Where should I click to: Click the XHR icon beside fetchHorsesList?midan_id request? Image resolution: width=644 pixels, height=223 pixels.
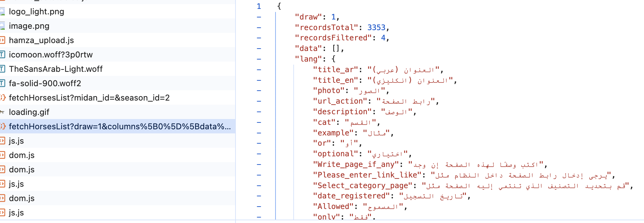[2, 98]
